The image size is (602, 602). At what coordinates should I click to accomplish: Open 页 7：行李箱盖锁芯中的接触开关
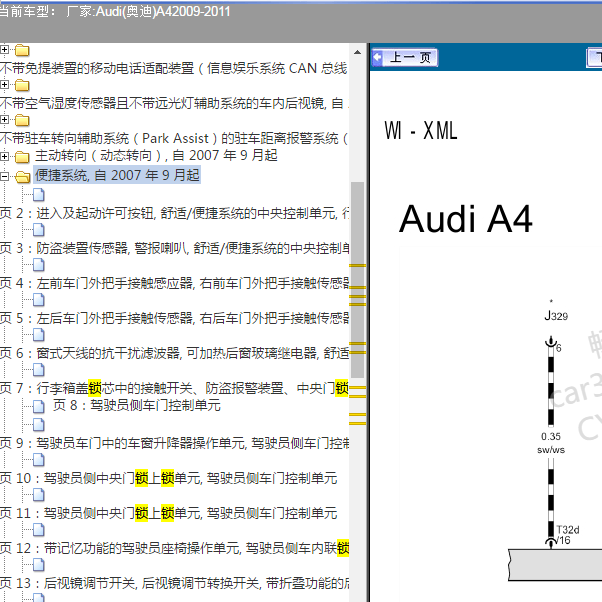coord(174,389)
